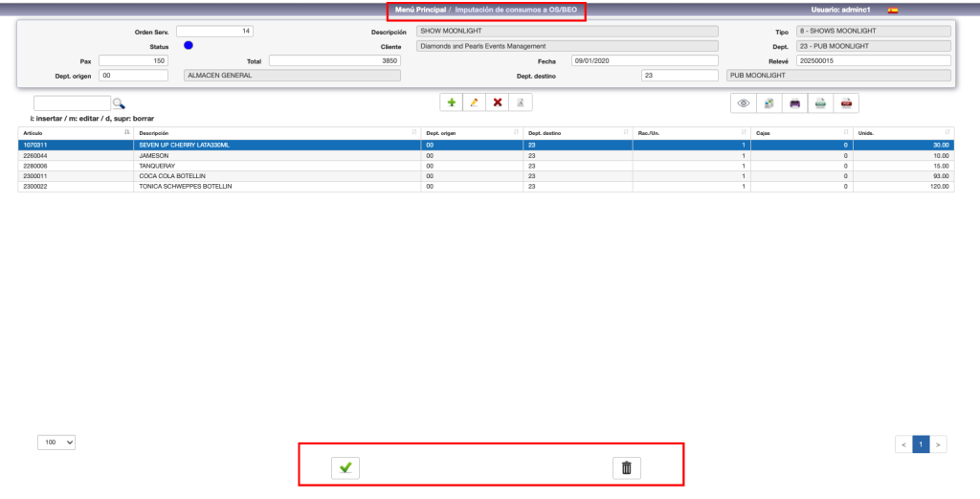Click Imputación de consumos a OS/BEO breadcrumb
Image resolution: width=980 pixels, height=499 pixels.
[x=516, y=10]
